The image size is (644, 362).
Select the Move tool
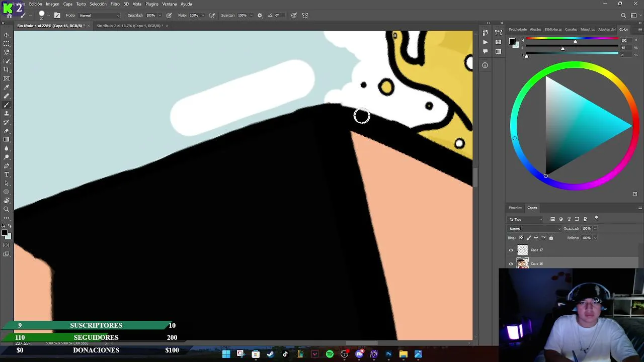[7, 35]
